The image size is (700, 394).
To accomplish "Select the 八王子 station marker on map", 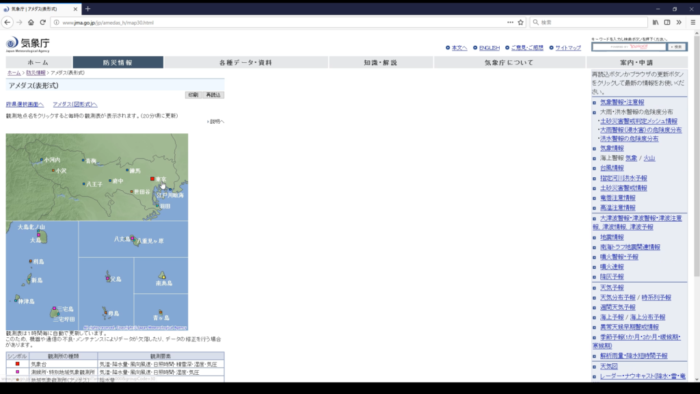I will click(84, 184).
